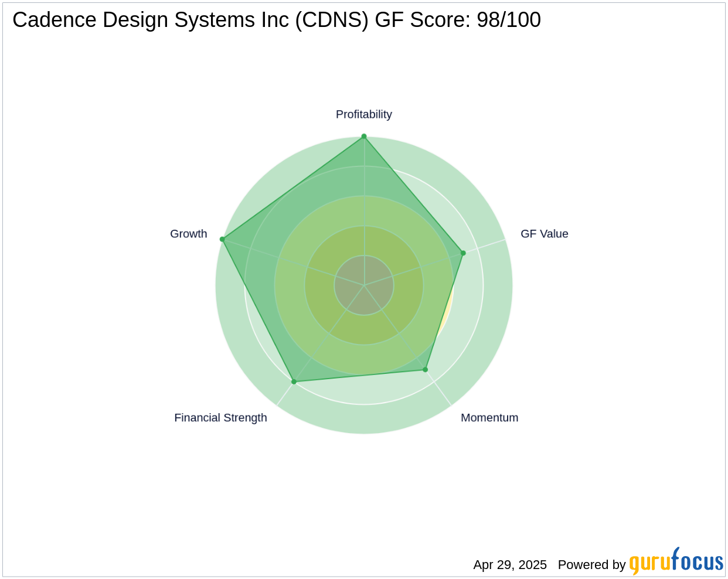Screen dimensions: 728x579
Task: Click the date 'Apr 29, 2025'
Action: click(x=510, y=565)
